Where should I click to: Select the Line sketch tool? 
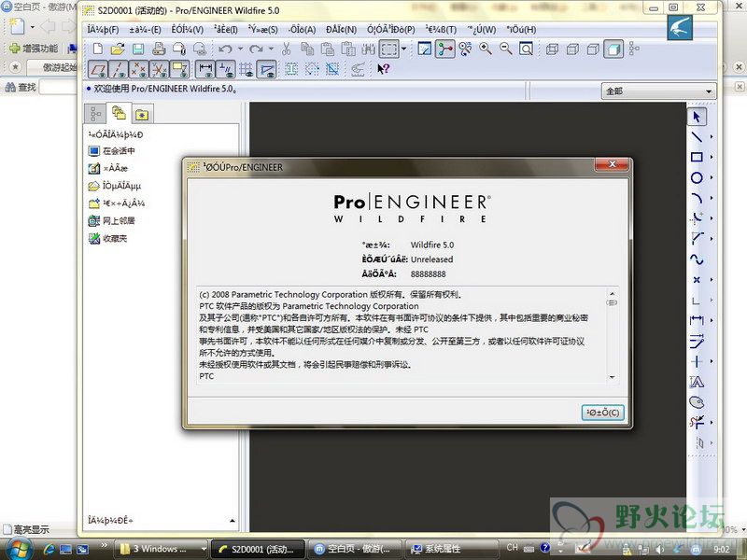[697, 137]
